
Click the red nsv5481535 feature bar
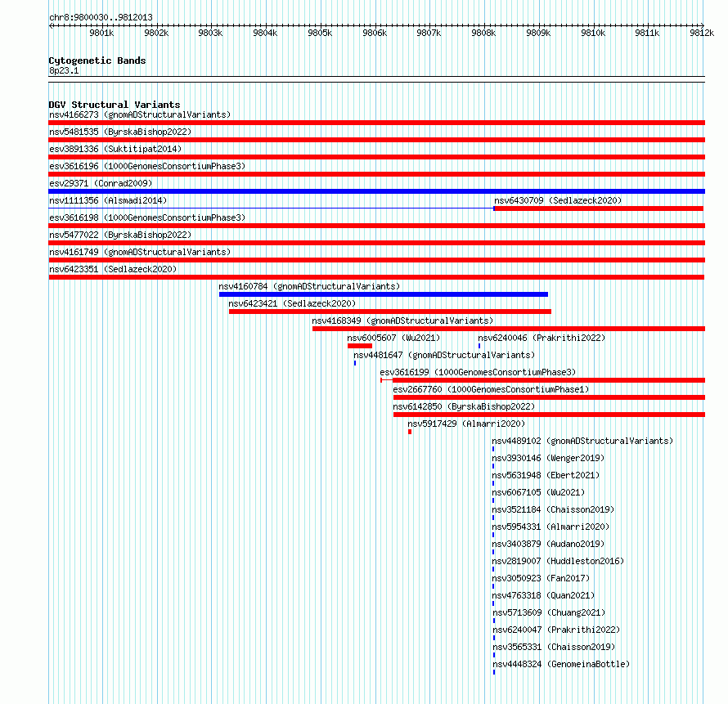376,140
